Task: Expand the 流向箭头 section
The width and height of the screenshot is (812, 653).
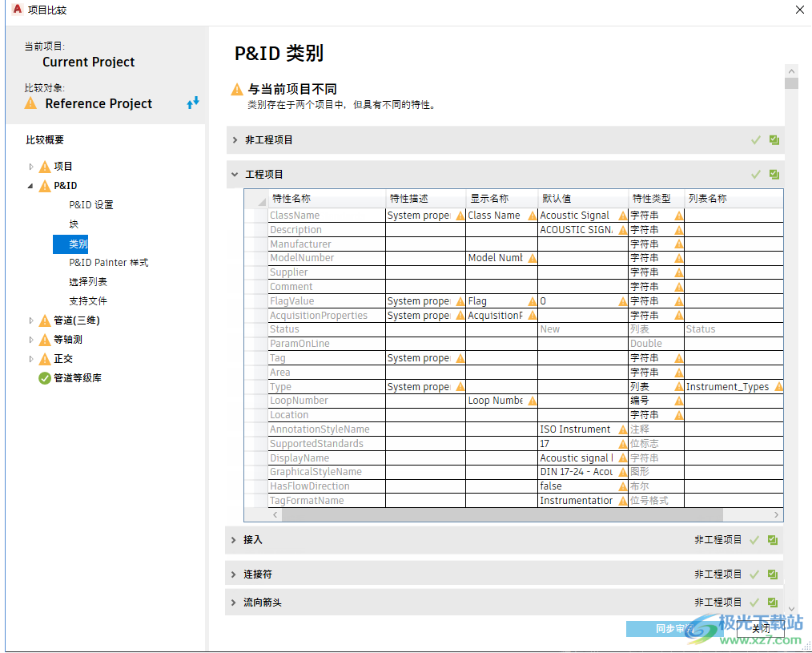Action: click(x=234, y=603)
